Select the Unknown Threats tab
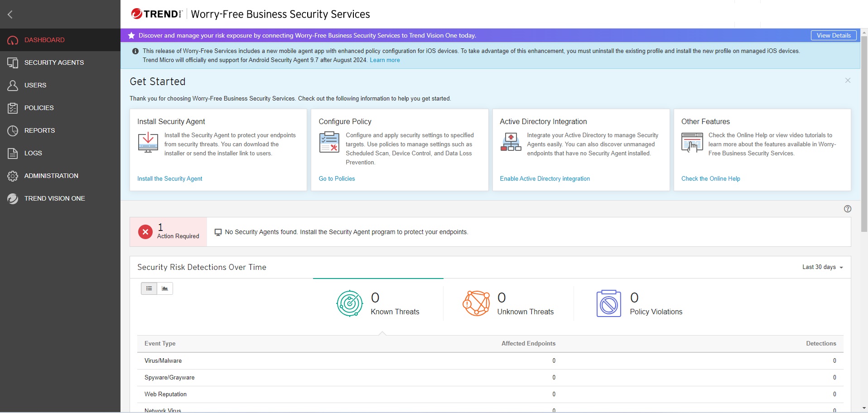 508,303
